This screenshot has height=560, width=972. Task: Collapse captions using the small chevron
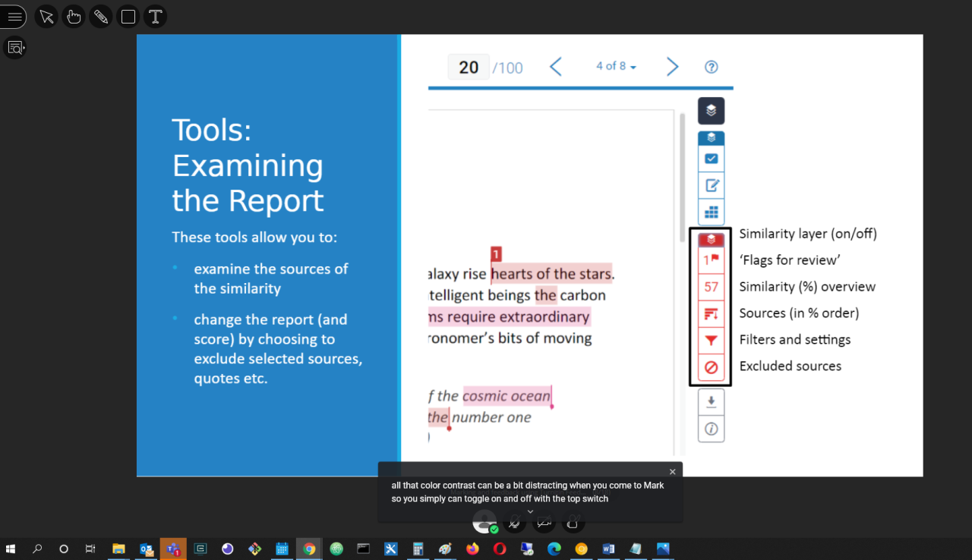(x=530, y=511)
